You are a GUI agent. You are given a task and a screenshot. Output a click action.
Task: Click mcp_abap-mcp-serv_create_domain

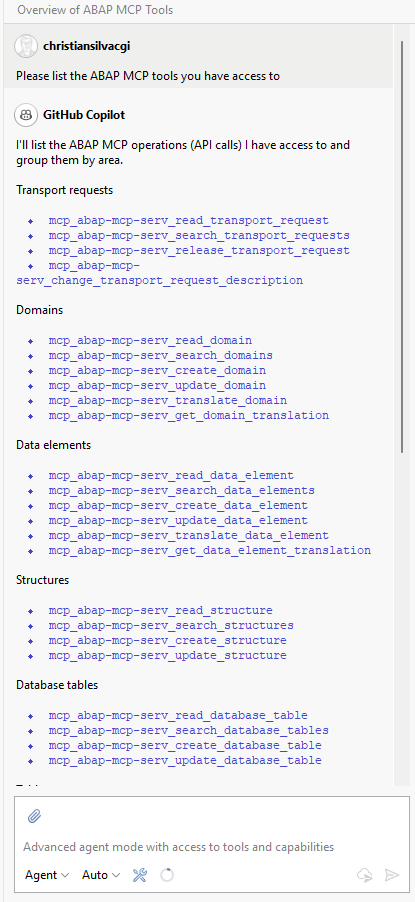[x=157, y=370]
